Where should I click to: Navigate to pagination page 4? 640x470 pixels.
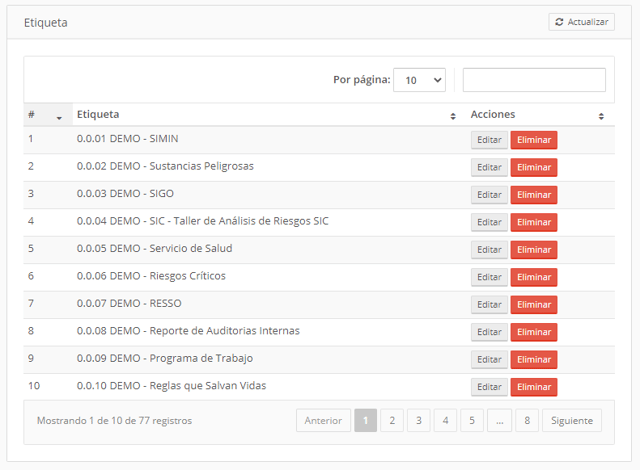click(x=445, y=420)
